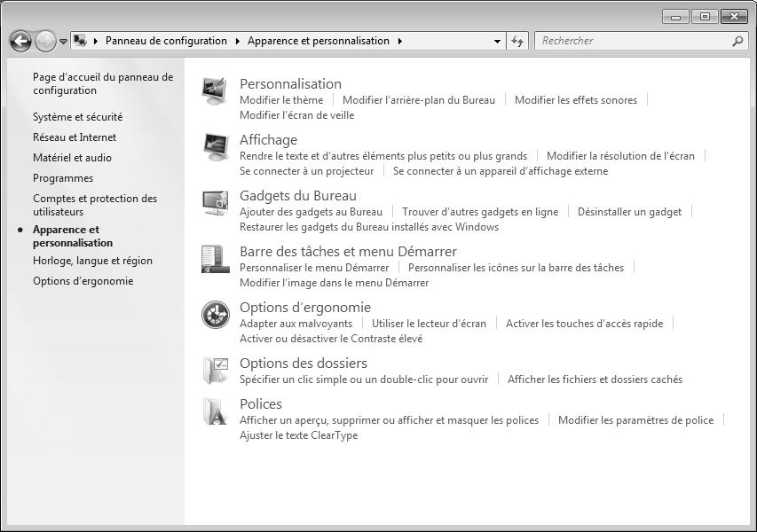This screenshot has height=532, width=757.
Task: Open Horloge, langue et région
Action: coord(92,261)
